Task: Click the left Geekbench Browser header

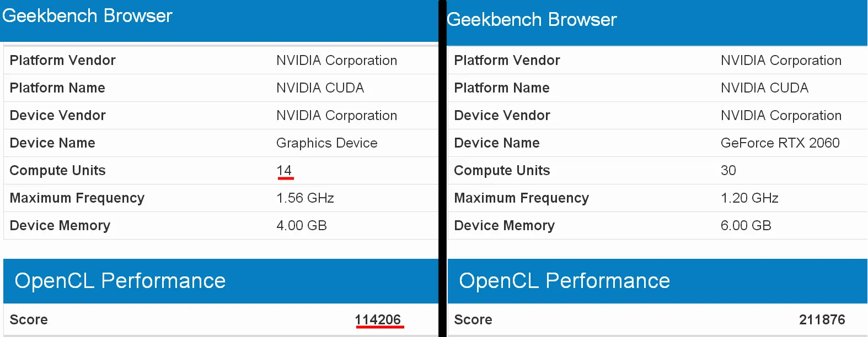Action: click(x=87, y=15)
